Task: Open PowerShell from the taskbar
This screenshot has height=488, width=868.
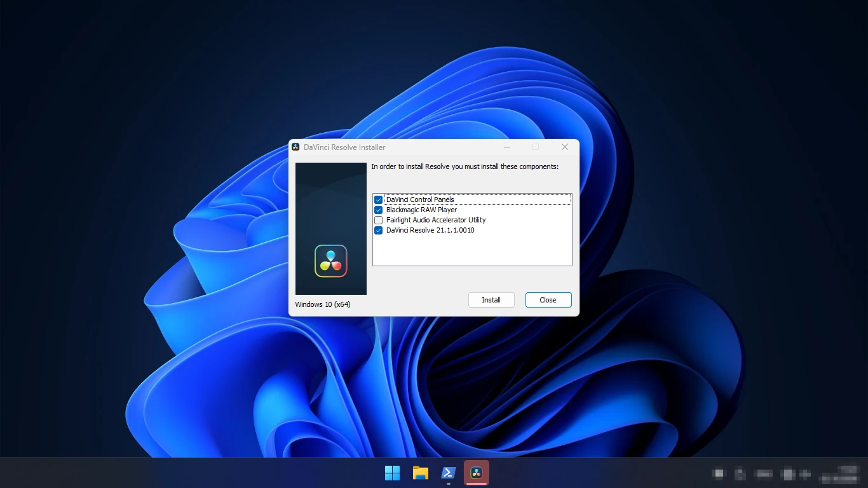Action: click(449, 473)
